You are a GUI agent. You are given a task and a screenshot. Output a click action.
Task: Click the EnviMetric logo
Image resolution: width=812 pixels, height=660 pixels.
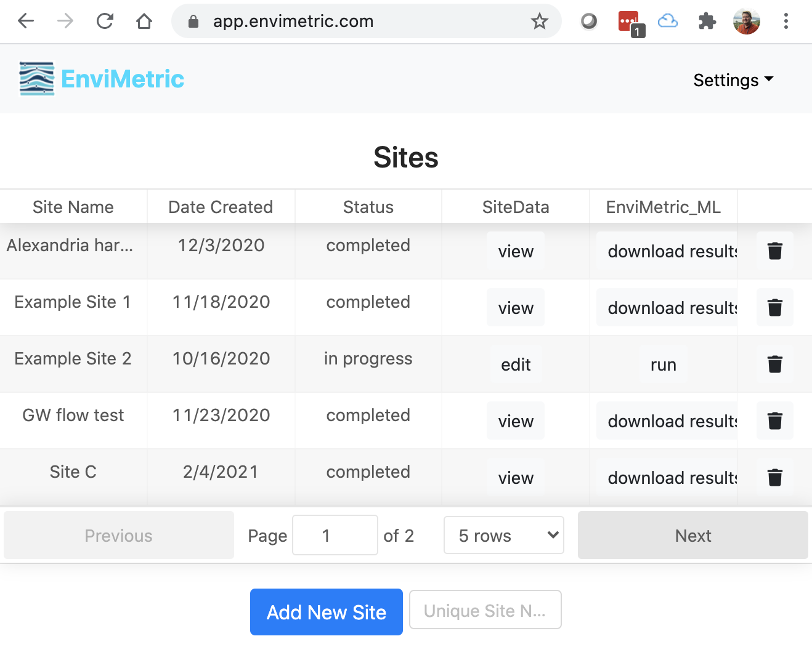[37, 79]
